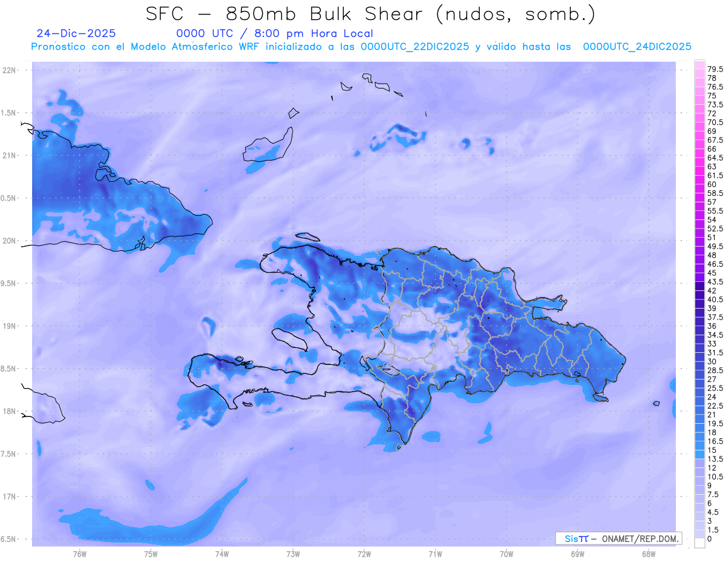The width and height of the screenshot is (728, 562).
Task: Click the "74W" longitude axis label
Action: 221,554
